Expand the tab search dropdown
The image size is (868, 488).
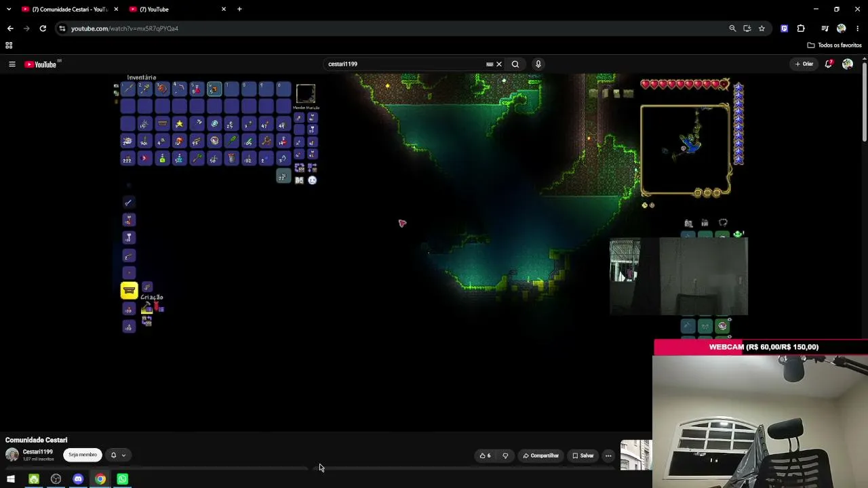coord(8,9)
